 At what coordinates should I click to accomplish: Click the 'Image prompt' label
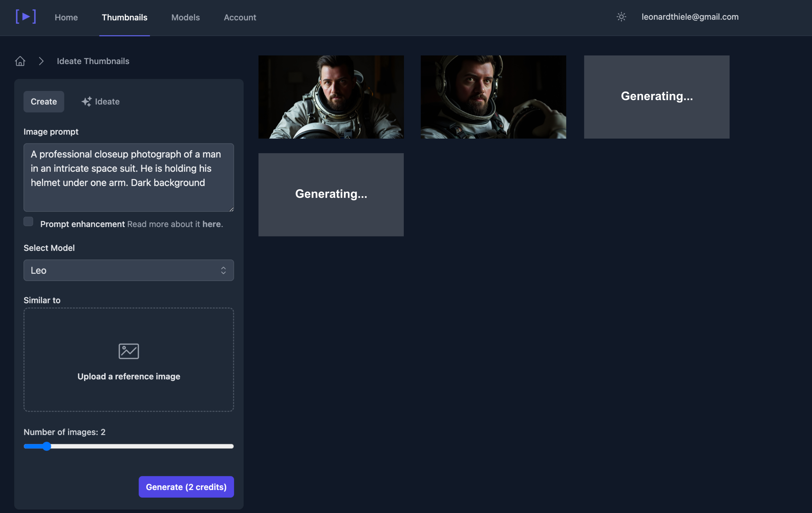pos(51,132)
